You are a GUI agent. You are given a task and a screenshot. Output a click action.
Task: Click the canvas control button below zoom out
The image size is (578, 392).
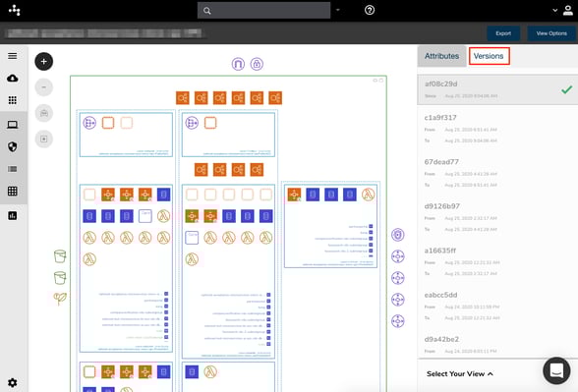click(44, 113)
